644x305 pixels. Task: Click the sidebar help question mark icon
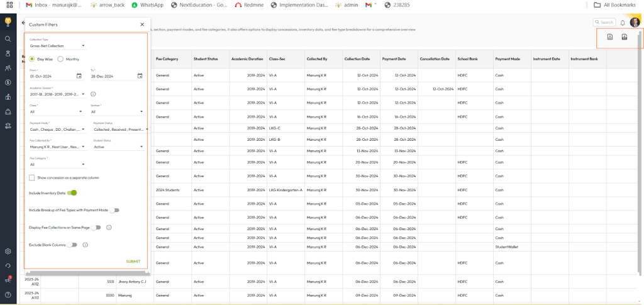click(x=8, y=294)
